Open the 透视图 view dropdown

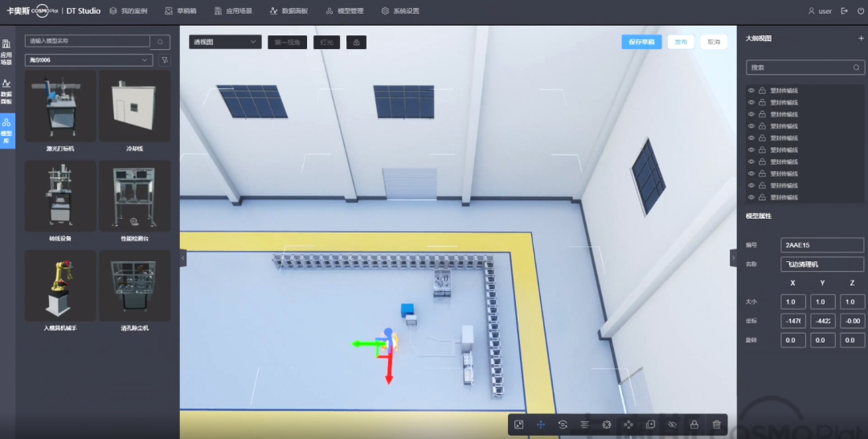pos(225,42)
